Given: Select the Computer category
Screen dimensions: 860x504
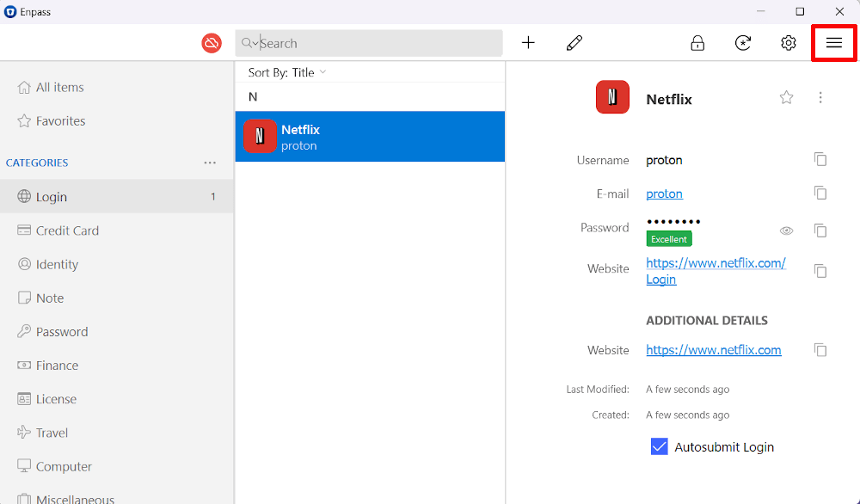Looking at the screenshot, I should tap(116, 466).
